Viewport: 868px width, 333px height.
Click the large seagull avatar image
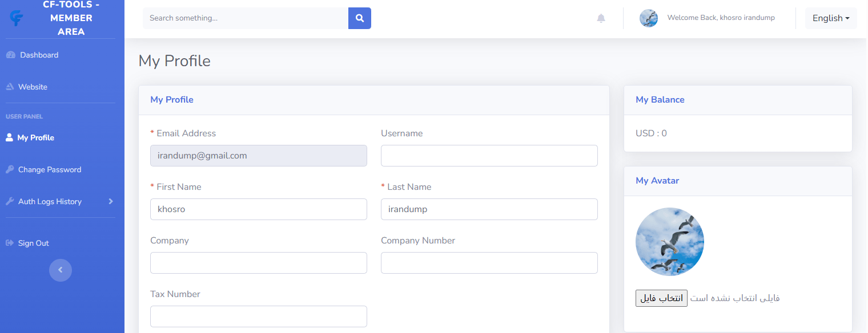point(669,242)
